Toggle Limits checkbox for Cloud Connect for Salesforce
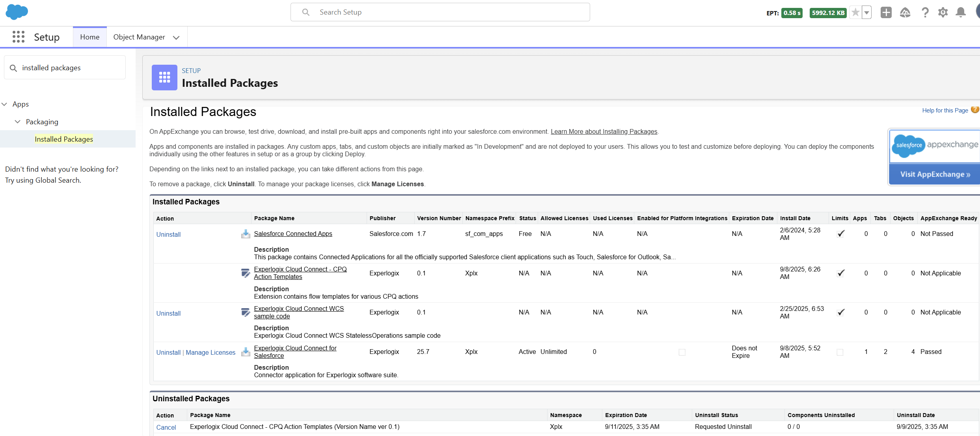Screen dimensions: 980x436 click(840, 352)
